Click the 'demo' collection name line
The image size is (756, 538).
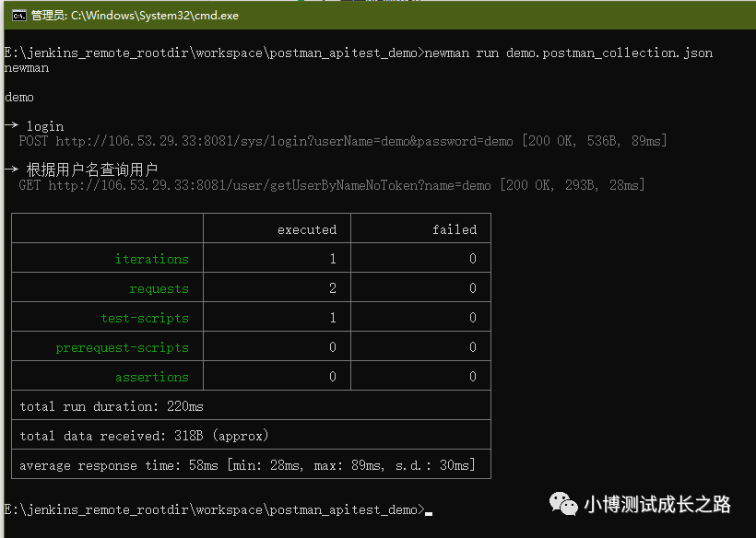point(19,98)
